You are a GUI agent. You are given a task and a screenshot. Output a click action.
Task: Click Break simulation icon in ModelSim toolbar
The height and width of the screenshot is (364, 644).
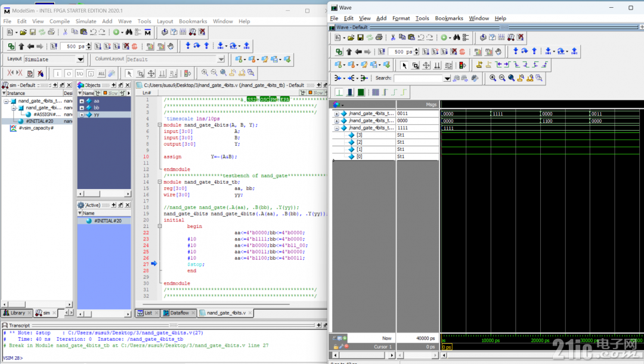tap(126, 47)
